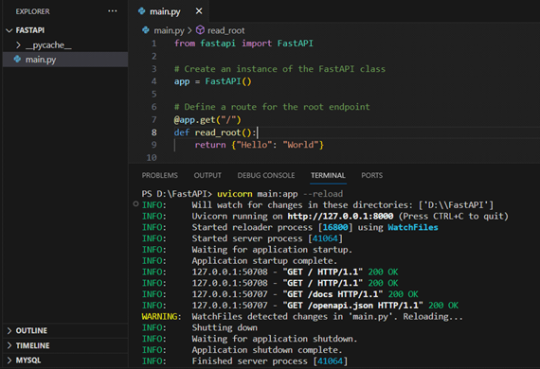Screen dimensions: 540x369
Task: Click the http://127.0.0.1:8000 link in terminal
Action: [340, 216]
